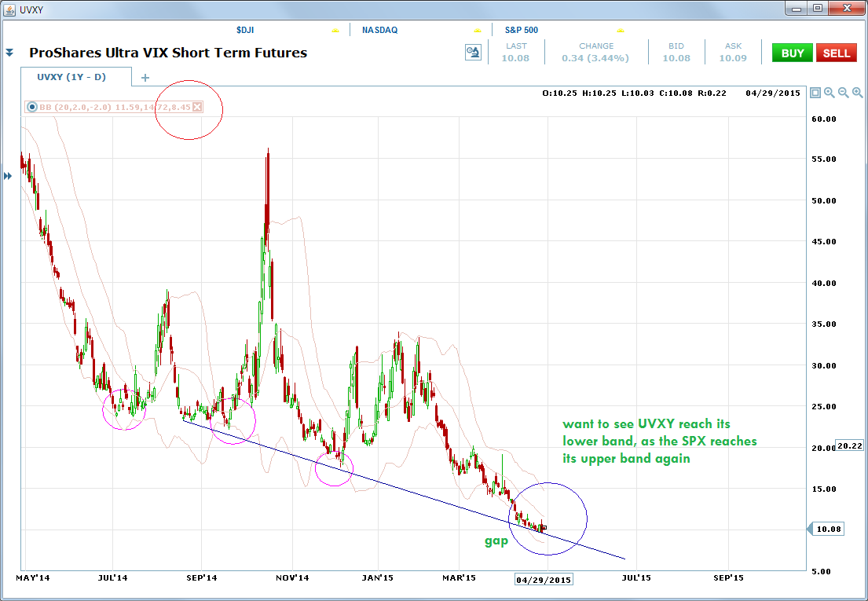Image resolution: width=868 pixels, height=601 pixels.
Task: Click the green BUY button
Action: pyautogui.click(x=793, y=53)
